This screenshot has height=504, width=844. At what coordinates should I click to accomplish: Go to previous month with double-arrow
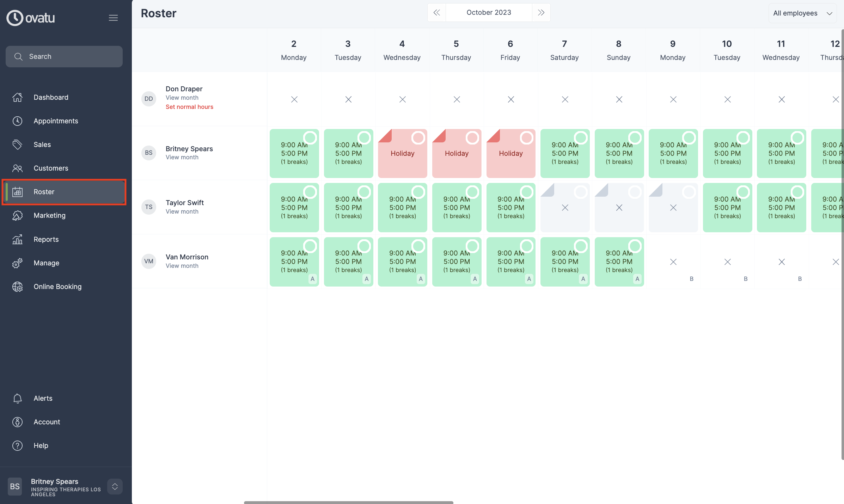(x=436, y=12)
